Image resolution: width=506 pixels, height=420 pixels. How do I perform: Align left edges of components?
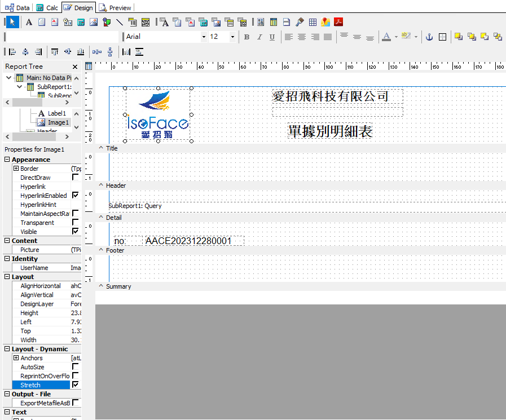[x=12, y=52]
